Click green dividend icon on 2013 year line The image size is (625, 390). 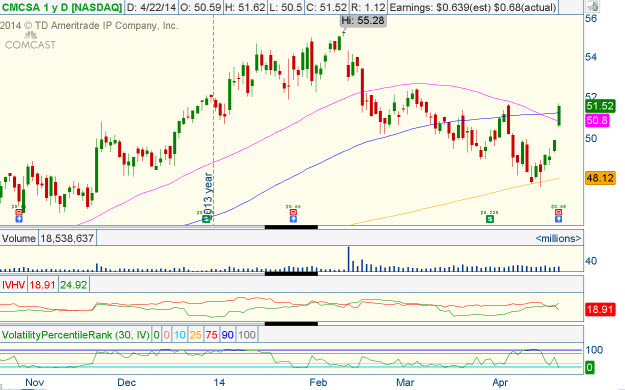click(x=206, y=219)
